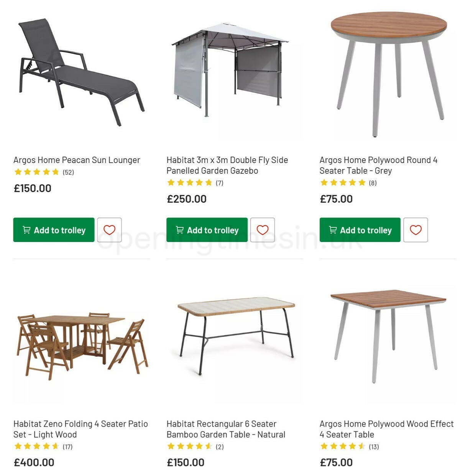Click the trolley icon on the Gazebo add button

(x=179, y=230)
